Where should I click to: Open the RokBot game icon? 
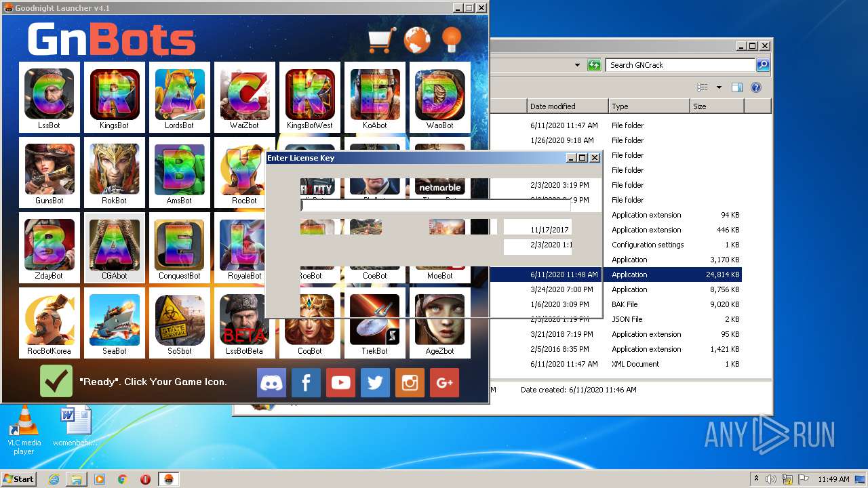pos(114,172)
